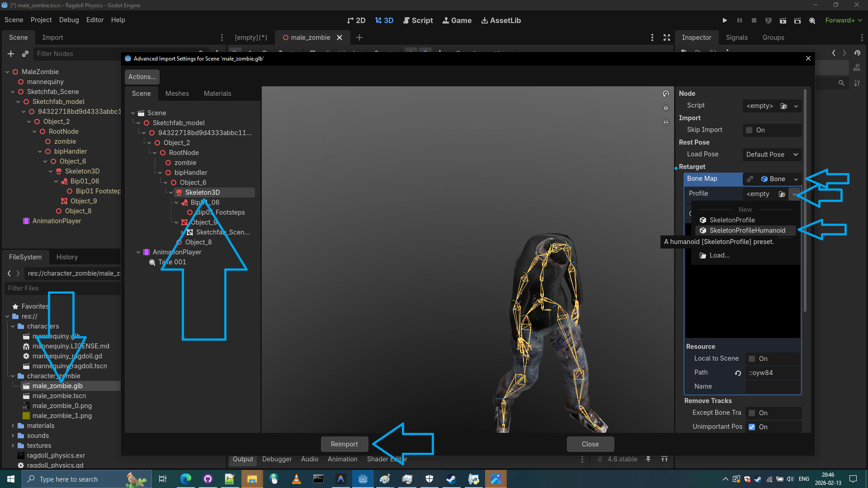Uncheck Unimportant Positions checkbox
This screenshot has height=488, width=868.
(x=752, y=427)
